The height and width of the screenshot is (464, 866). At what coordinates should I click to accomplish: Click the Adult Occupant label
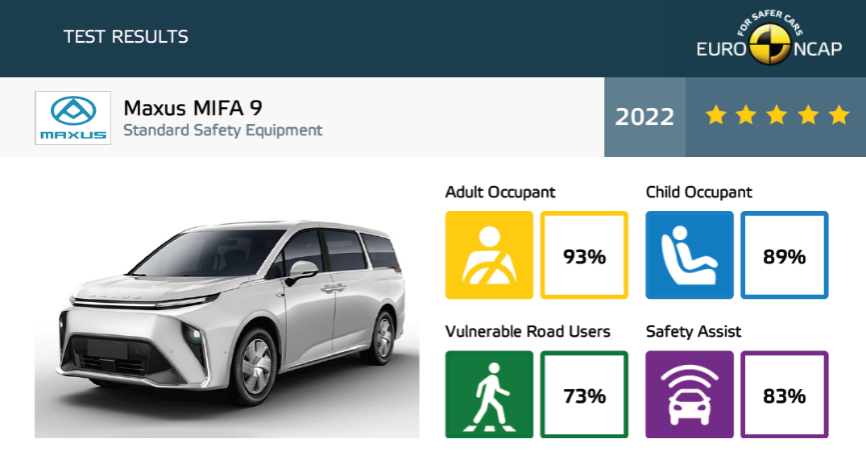point(500,192)
